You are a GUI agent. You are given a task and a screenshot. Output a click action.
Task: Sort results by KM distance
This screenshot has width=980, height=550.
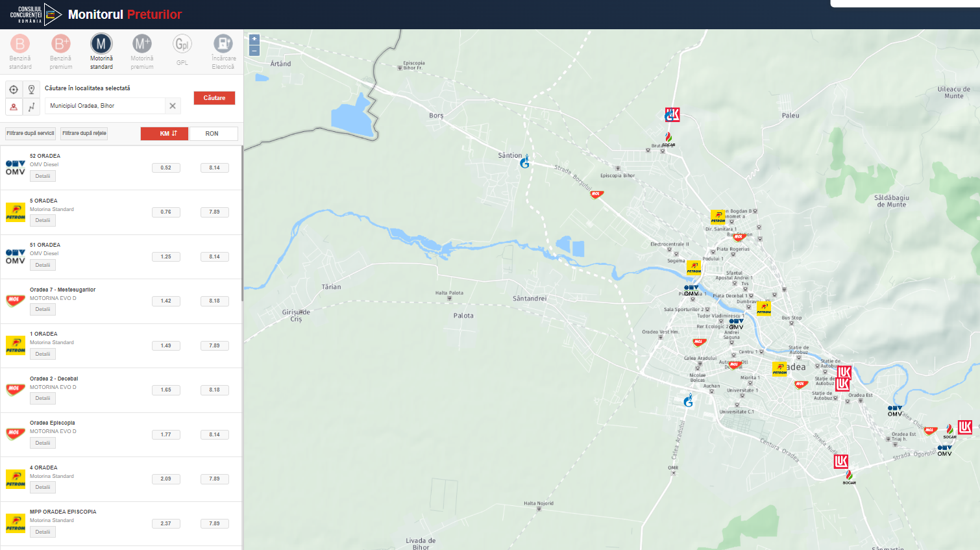pos(164,134)
